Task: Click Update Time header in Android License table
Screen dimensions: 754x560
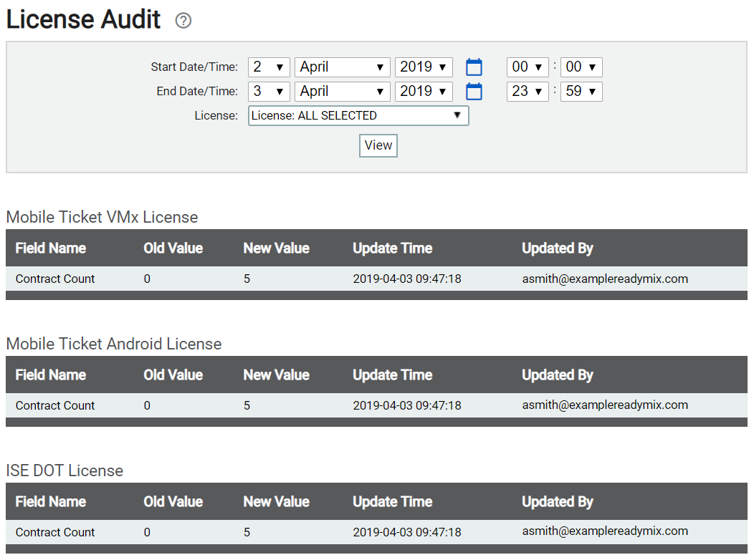Action: (x=392, y=375)
